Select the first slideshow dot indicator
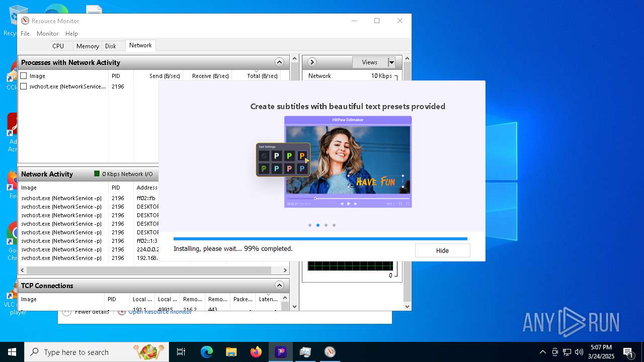 310,225
